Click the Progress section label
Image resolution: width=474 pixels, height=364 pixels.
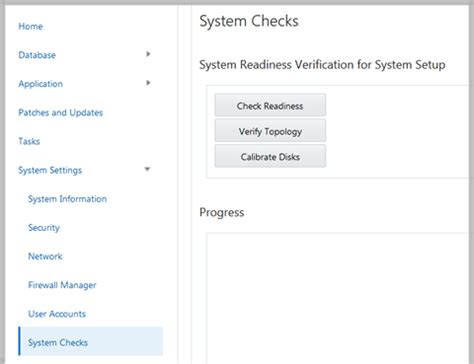click(222, 213)
